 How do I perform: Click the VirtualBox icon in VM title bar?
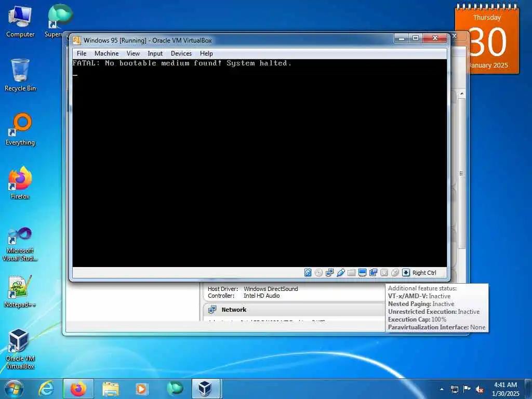(x=77, y=41)
